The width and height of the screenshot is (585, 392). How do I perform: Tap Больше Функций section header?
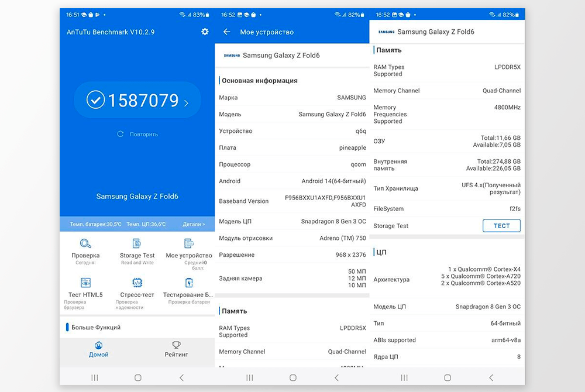point(96,327)
